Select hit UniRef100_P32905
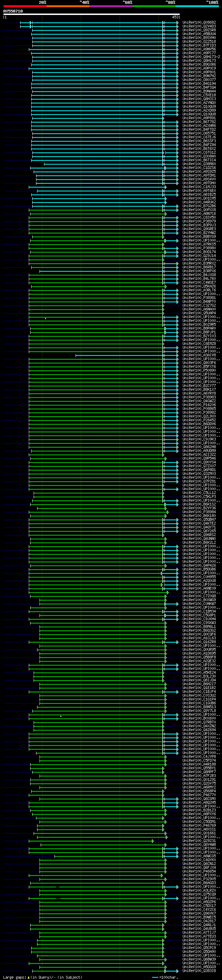 point(199,879)
